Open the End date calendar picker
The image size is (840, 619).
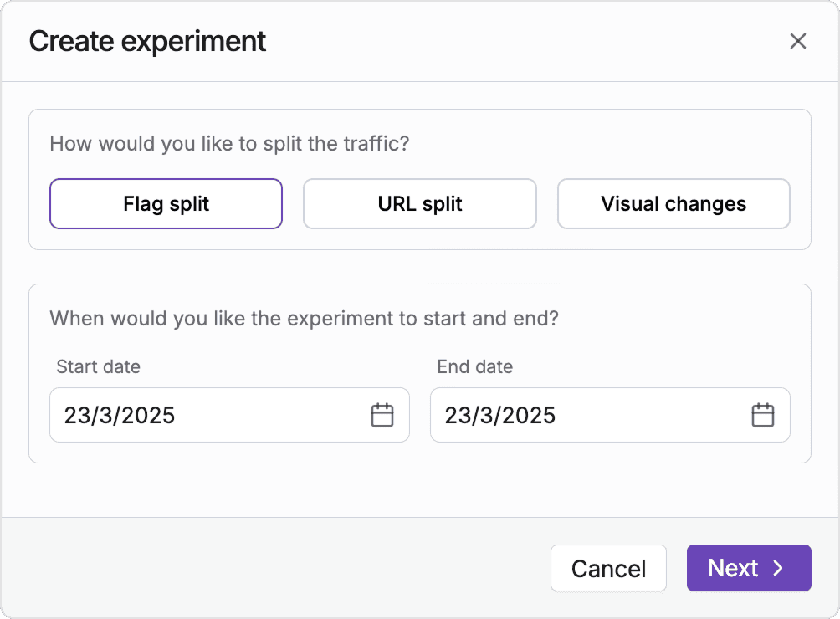[x=763, y=415]
